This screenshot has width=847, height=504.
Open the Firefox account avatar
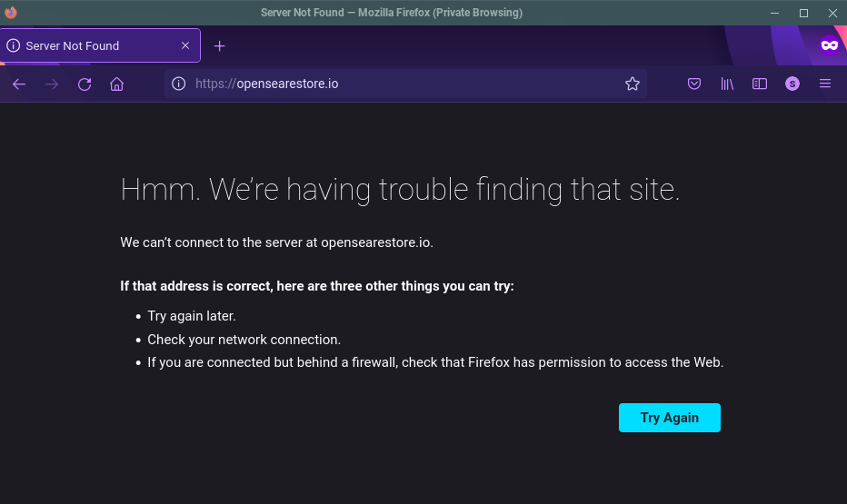point(792,84)
